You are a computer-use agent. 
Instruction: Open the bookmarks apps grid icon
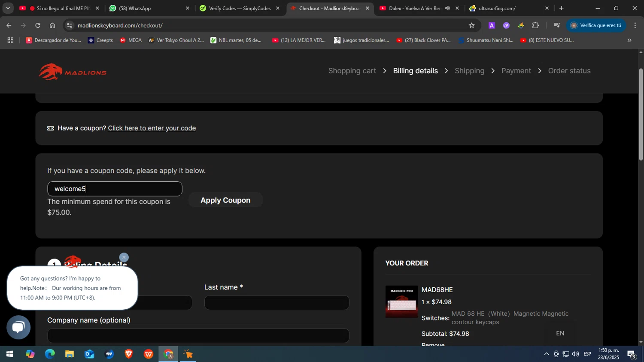pos(10,40)
